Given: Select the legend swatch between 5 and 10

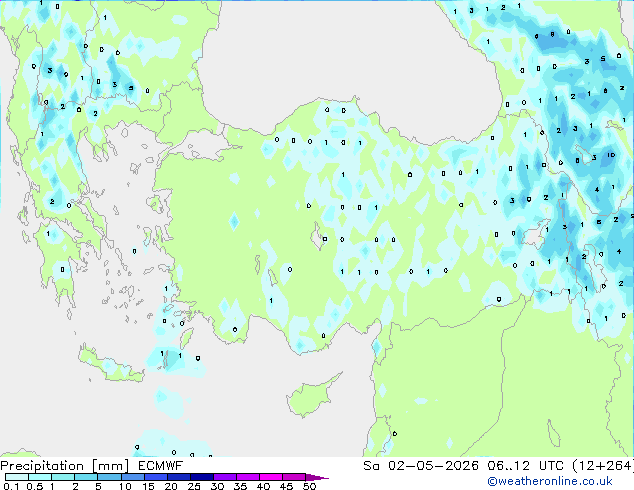Looking at the screenshot, I should (109, 477).
